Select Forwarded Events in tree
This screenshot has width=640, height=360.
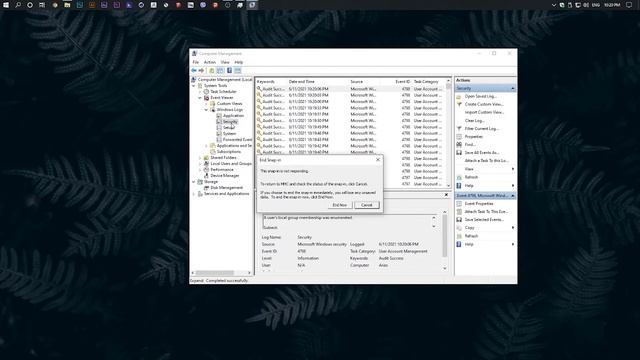237,140
